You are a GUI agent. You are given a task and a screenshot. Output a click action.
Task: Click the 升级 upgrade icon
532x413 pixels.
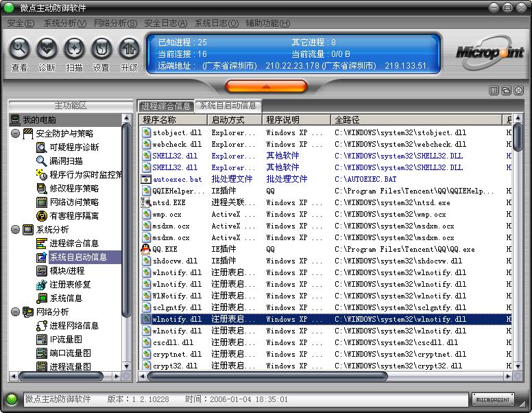[129, 49]
